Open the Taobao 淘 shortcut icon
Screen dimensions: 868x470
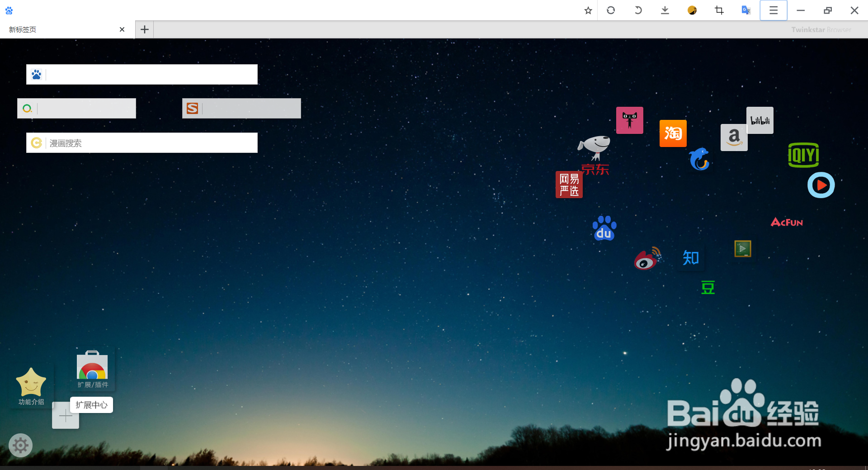coord(673,133)
